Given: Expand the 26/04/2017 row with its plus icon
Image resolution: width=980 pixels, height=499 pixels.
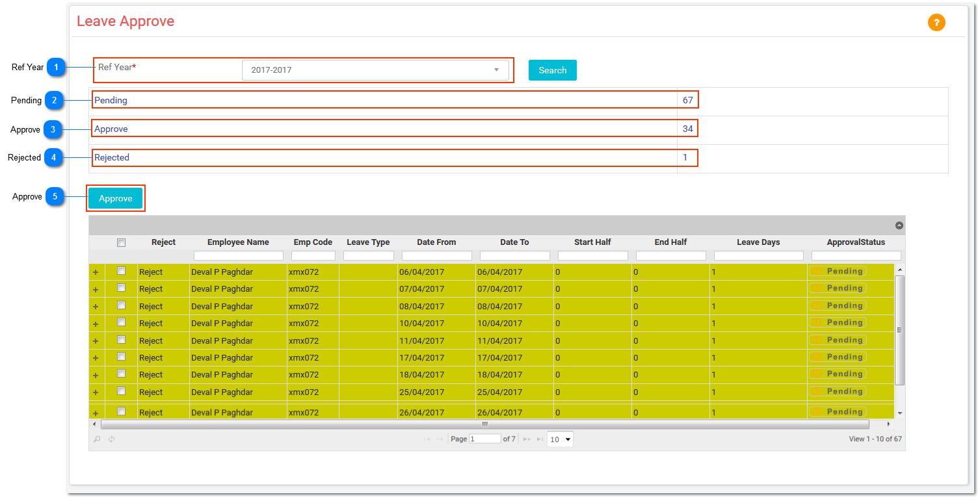Looking at the screenshot, I should tap(96, 413).
